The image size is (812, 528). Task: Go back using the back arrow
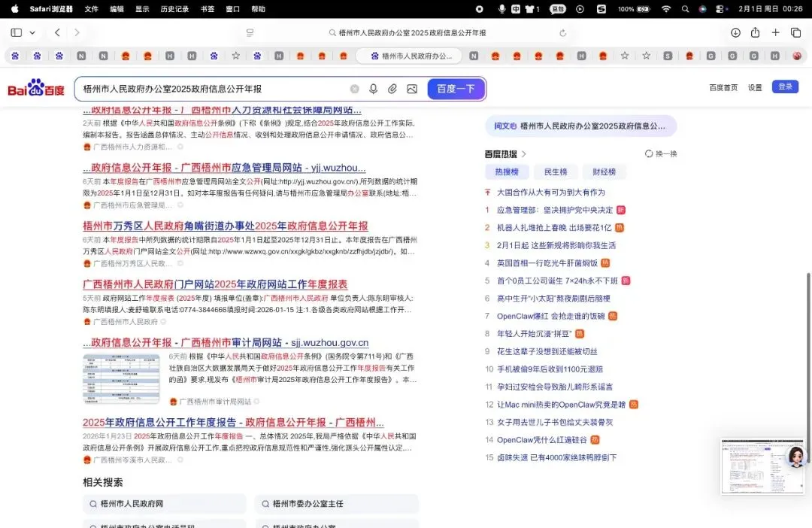click(57, 32)
